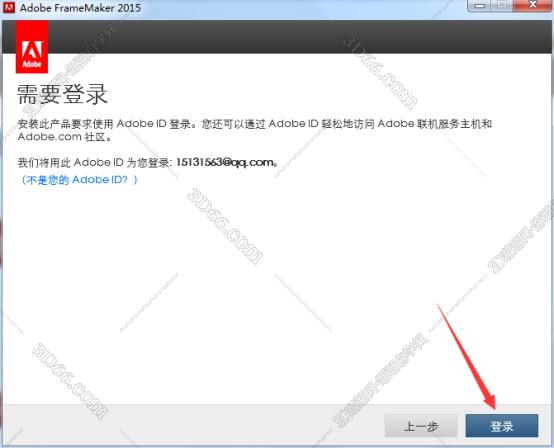This screenshot has width=554, height=448.
Task: Click the disabled maximize button in the title bar
Action: [503, 5]
